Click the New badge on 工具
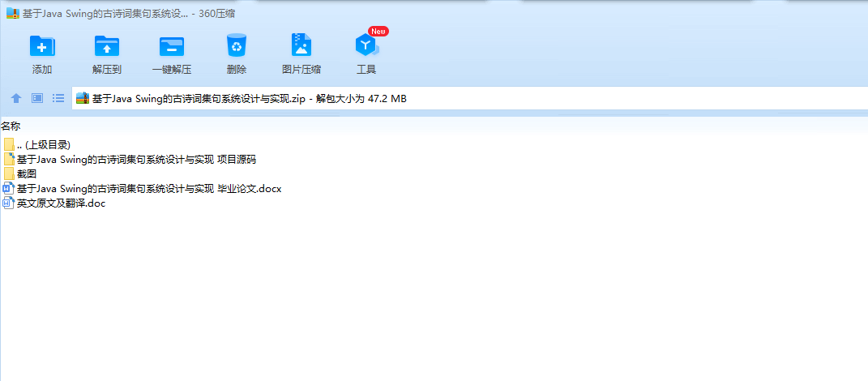 (378, 31)
